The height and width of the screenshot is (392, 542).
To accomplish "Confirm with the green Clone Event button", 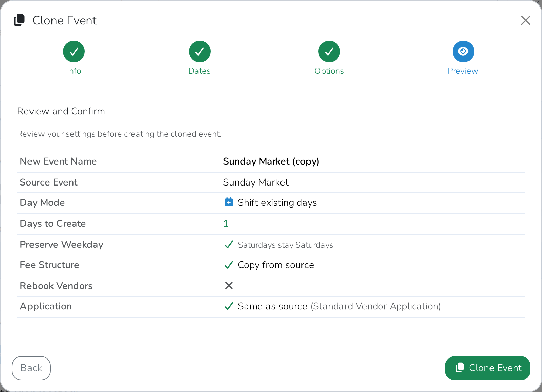I will click(487, 368).
